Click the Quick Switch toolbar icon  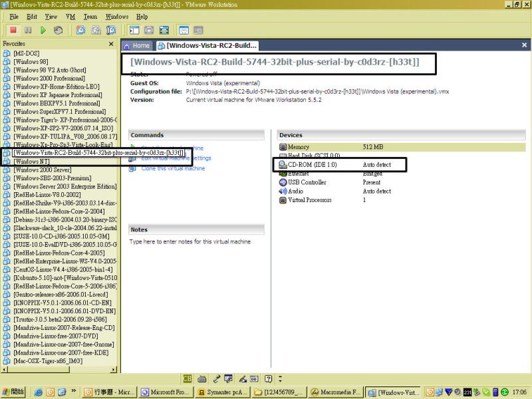(x=149, y=30)
